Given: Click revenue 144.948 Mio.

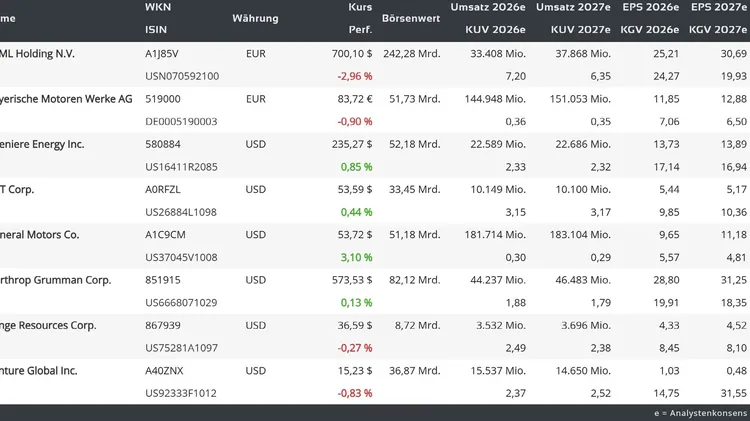Looking at the screenshot, I should tap(495, 99).
